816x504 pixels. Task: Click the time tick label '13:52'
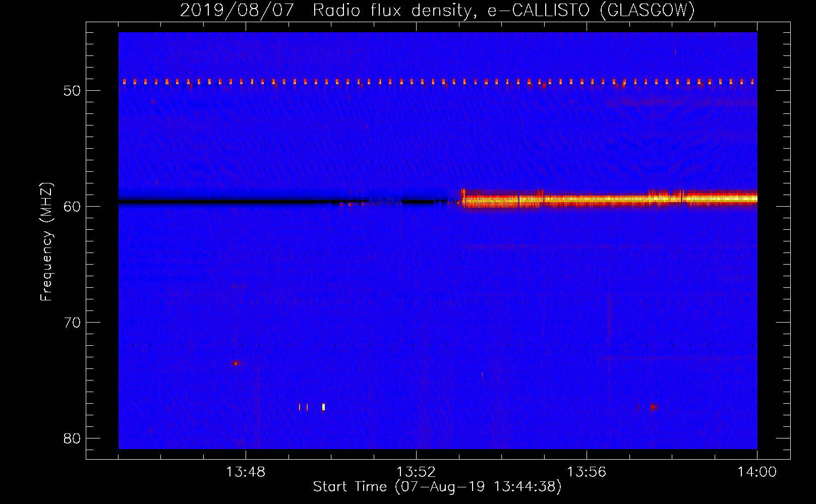pos(416,472)
